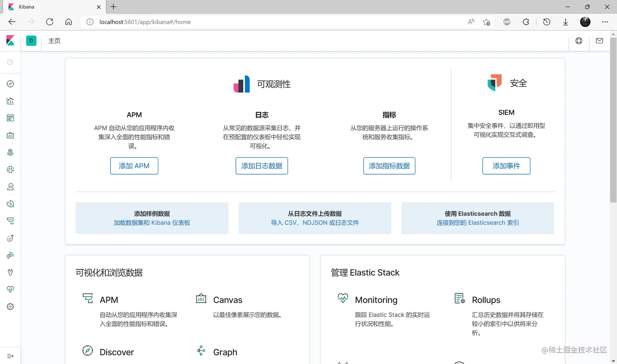Viewport: 617px width, 364px height.
Task: Open the browser extensions puzzle icon
Action: [526, 22]
